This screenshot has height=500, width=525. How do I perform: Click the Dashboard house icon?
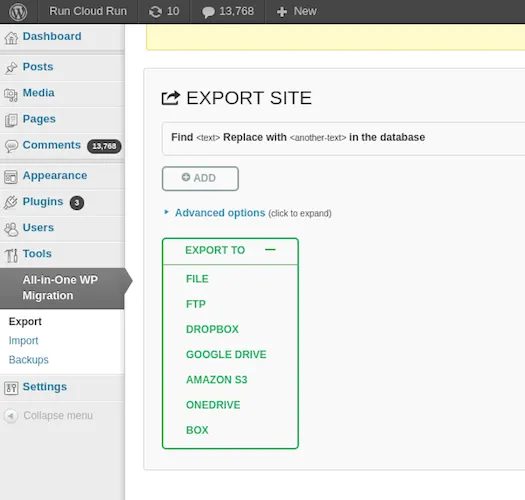pyautogui.click(x=11, y=38)
